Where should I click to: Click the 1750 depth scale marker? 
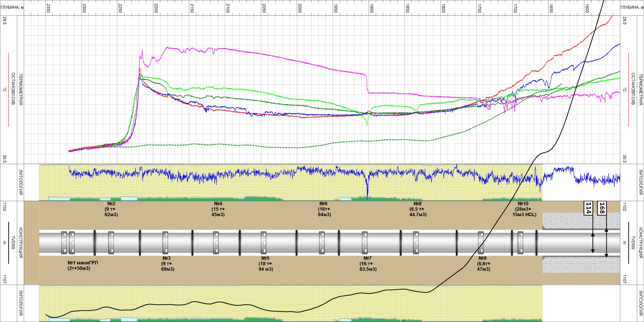click(x=479, y=9)
